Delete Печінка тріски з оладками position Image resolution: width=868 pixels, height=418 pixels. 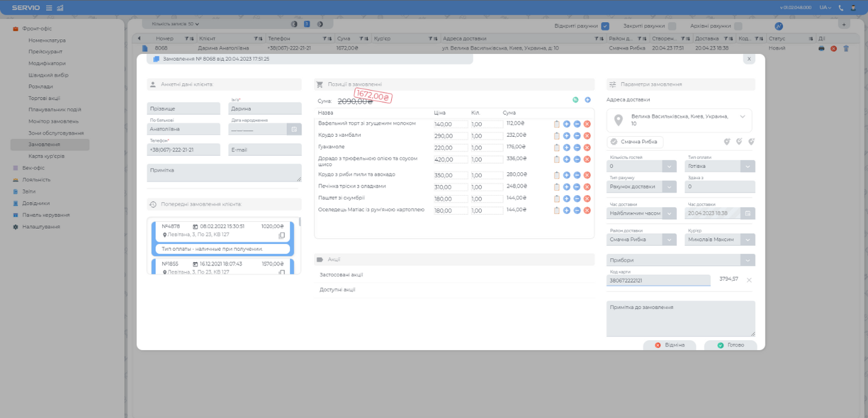[587, 187]
